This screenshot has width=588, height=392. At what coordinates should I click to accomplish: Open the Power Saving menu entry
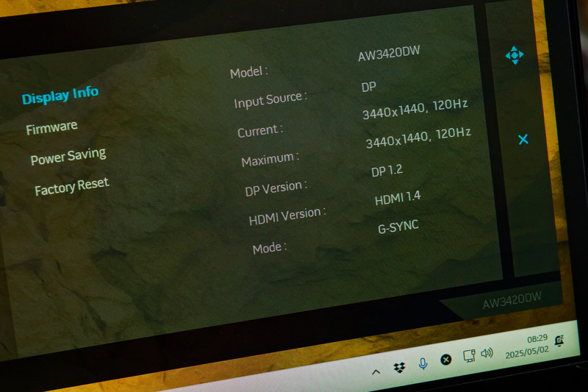click(68, 156)
